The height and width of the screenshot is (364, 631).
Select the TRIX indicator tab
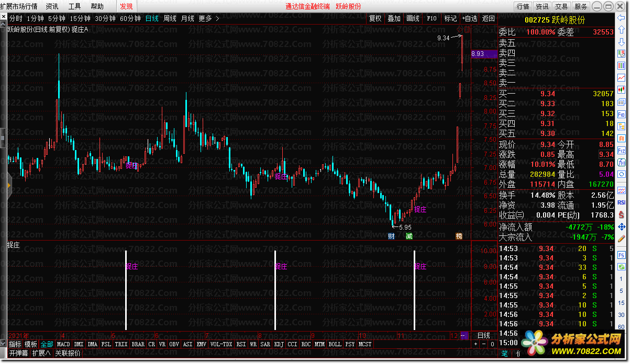(x=121, y=344)
